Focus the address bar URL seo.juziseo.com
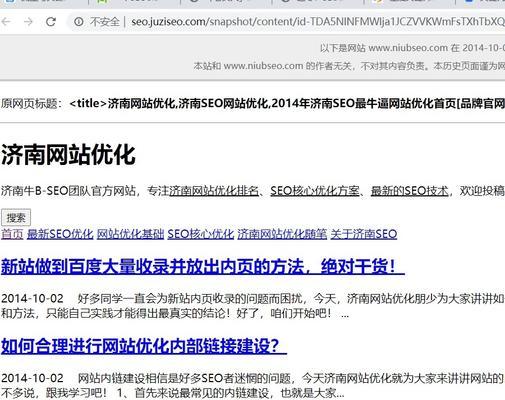 tap(318, 22)
